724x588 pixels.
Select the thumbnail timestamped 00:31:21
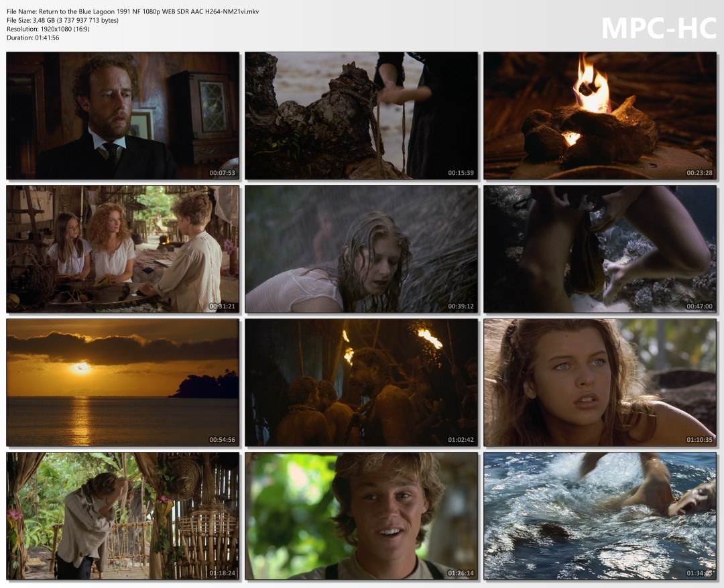(x=123, y=249)
